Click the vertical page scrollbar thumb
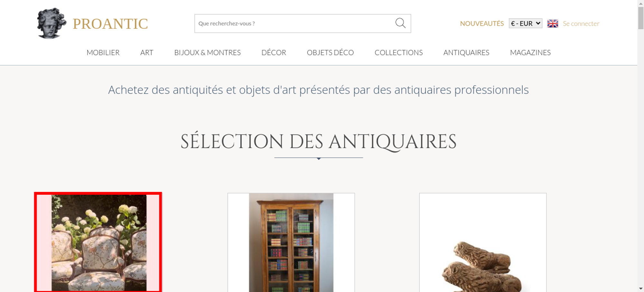 coord(641,18)
